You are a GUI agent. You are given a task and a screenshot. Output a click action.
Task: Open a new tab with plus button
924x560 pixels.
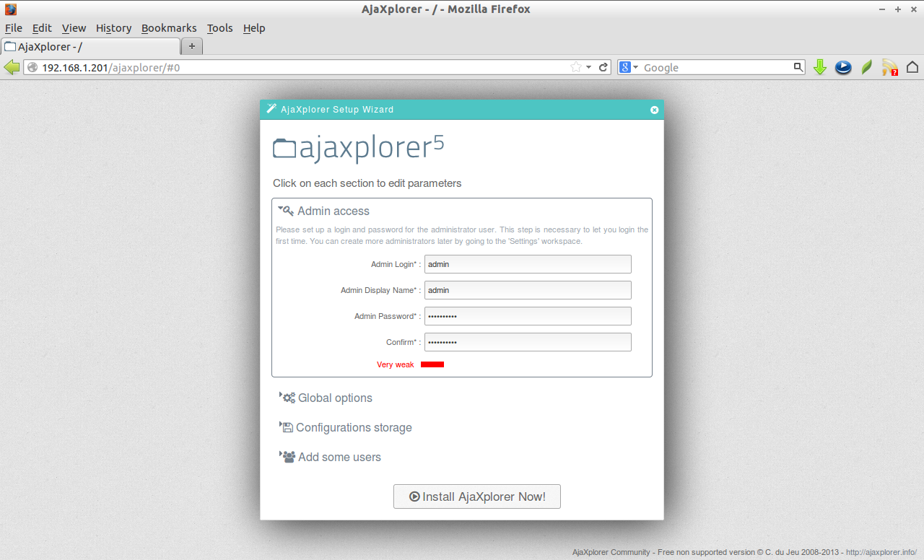(192, 46)
